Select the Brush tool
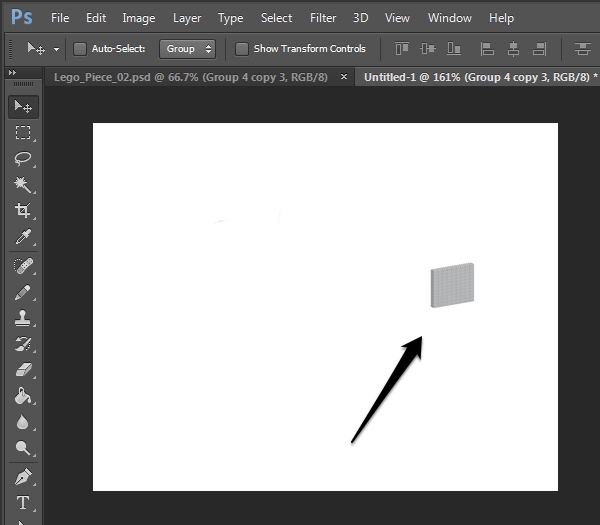This screenshot has height=525, width=600. click(x=23, y=292)
